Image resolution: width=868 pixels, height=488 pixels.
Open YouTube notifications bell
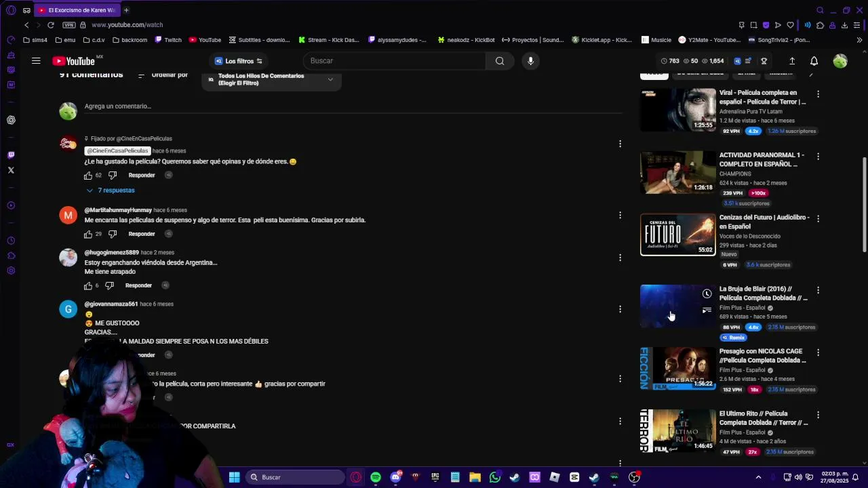(814, 61)
